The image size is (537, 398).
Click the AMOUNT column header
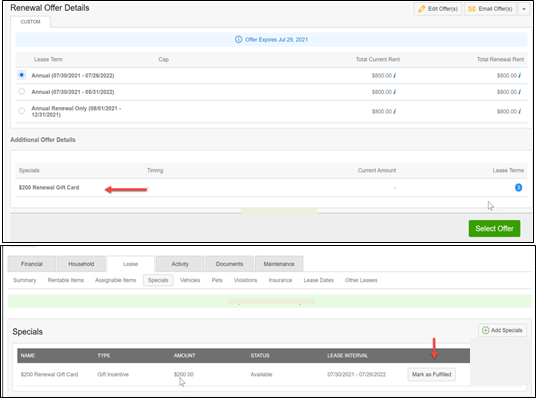click(x=185, y=356)
